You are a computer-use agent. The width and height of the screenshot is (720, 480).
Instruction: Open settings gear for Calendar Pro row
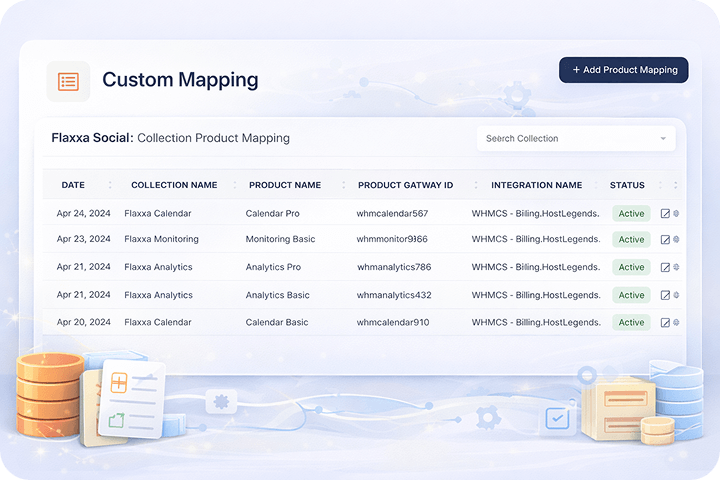677,213
